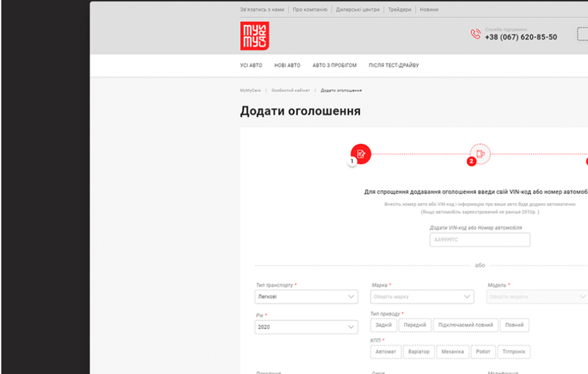This screenshot has height=374, width=588.
Task: Open Про компанію link
Action: tap(310, 10)
